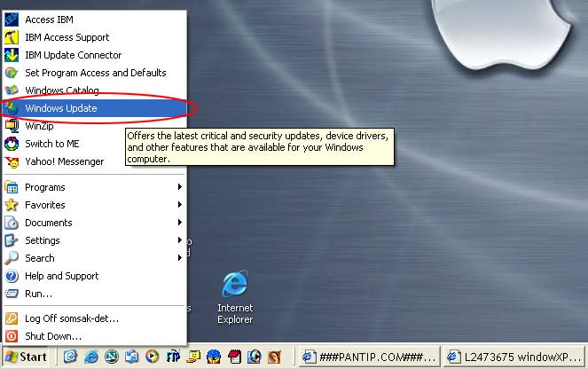Click the Programs folder icon

(x=12, y=187)
